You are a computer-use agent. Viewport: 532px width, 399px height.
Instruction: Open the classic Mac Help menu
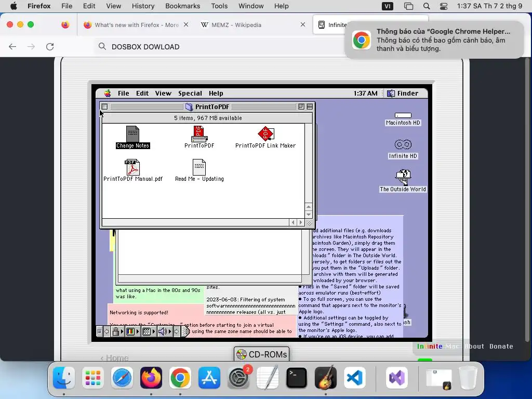tap(216, 94)
